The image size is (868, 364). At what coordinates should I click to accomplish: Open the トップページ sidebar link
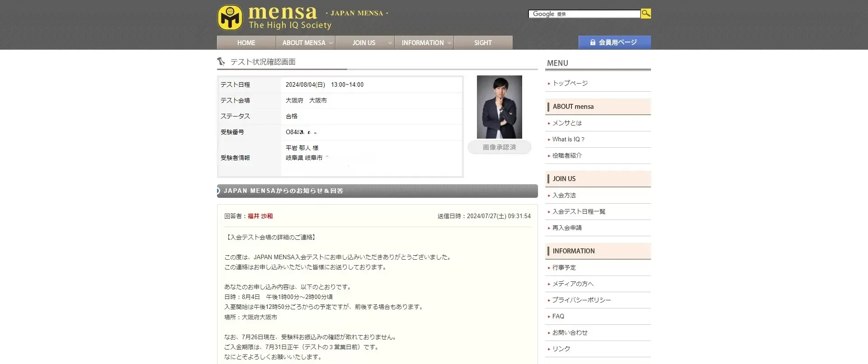(x=570, y=83)
